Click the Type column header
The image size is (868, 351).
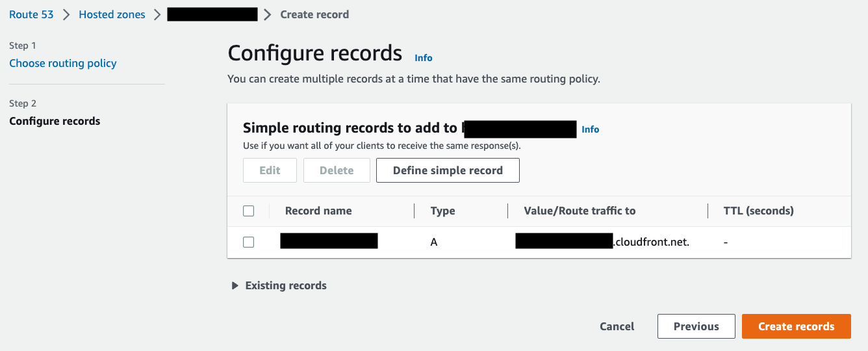point(442,211)
